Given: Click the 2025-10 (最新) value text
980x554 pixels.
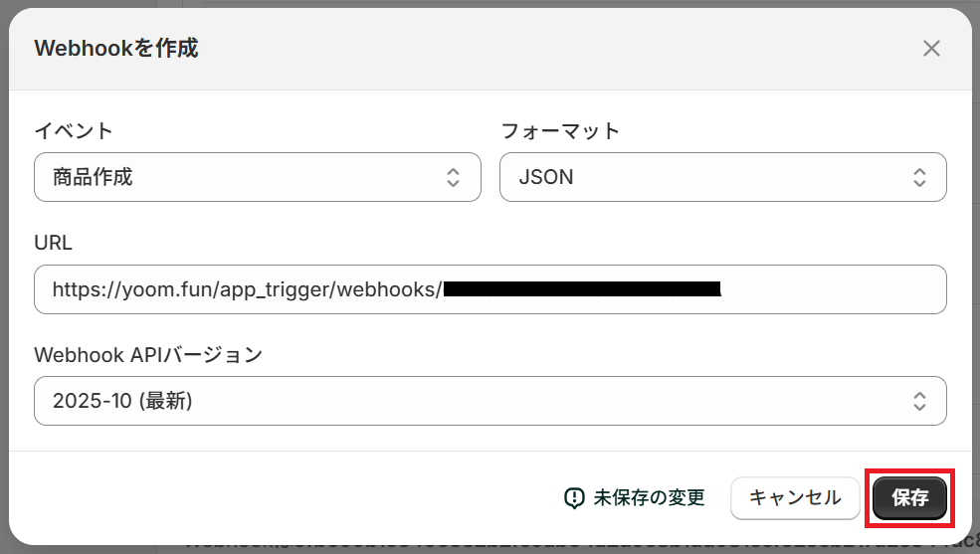Looking at the screenshot, I should coord(121,401).
